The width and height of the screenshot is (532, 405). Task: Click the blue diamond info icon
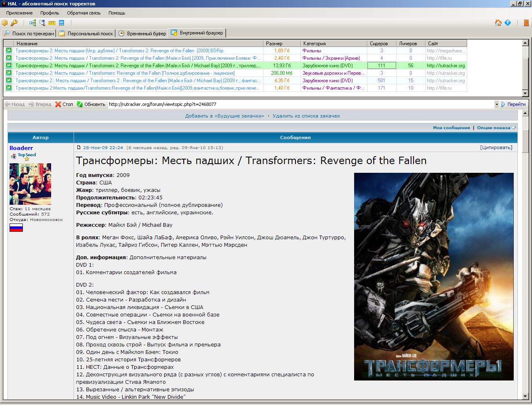[507, 23]
